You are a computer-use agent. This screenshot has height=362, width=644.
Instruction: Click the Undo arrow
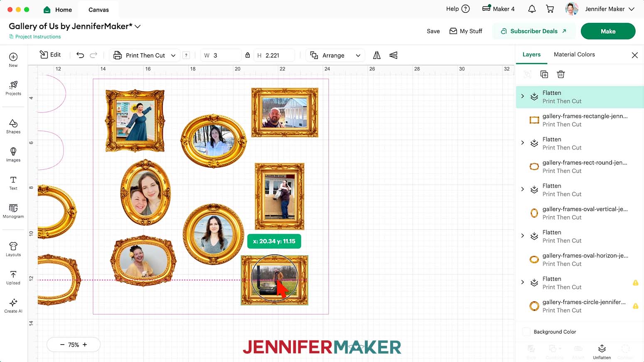(x=80, y=55)
